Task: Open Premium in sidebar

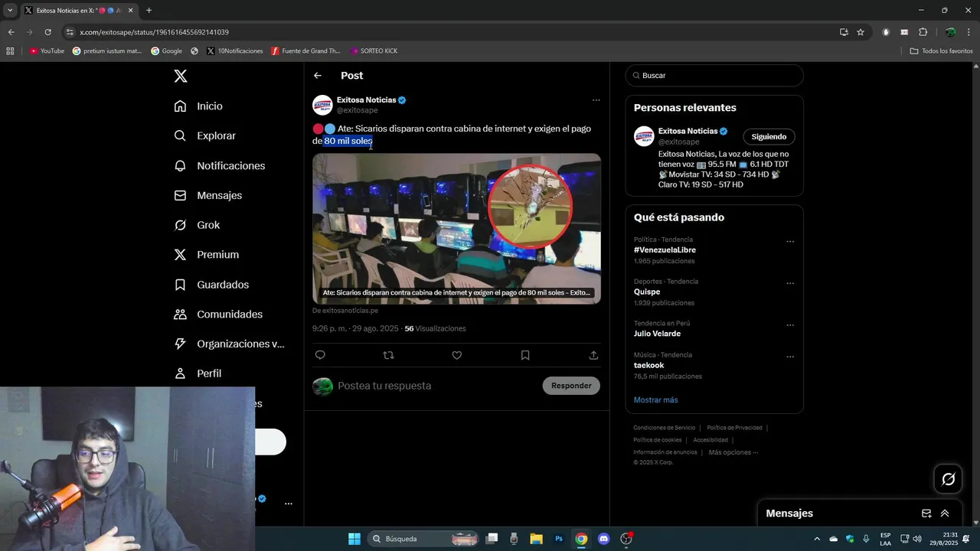Action: (206, 255)
